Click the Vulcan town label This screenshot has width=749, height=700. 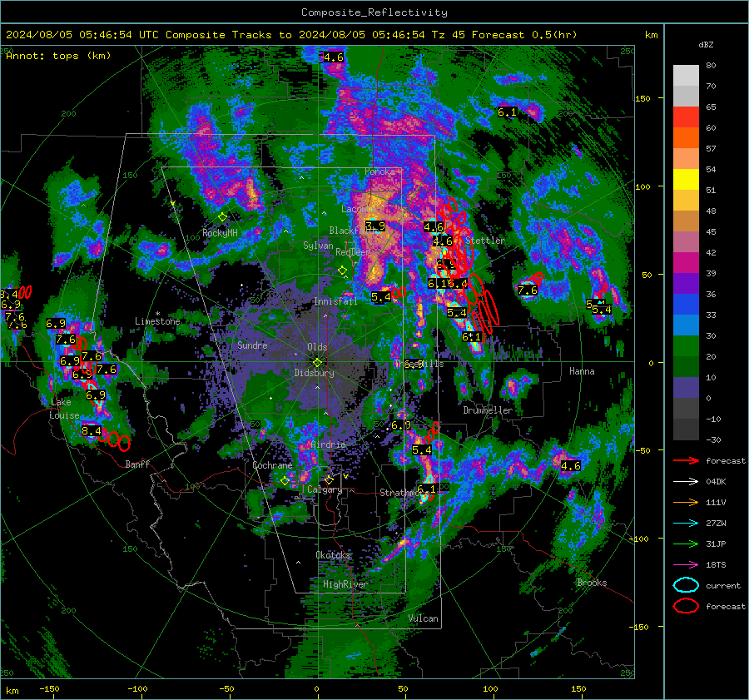424,618
